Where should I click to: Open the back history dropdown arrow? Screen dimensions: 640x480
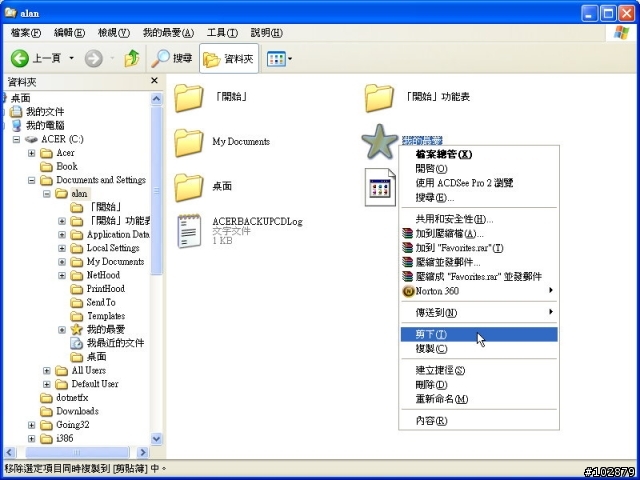pos(71,58)
